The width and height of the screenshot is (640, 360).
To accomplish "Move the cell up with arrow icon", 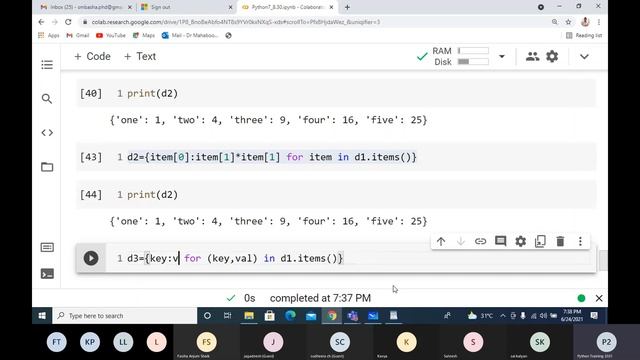I will [441, 241].
